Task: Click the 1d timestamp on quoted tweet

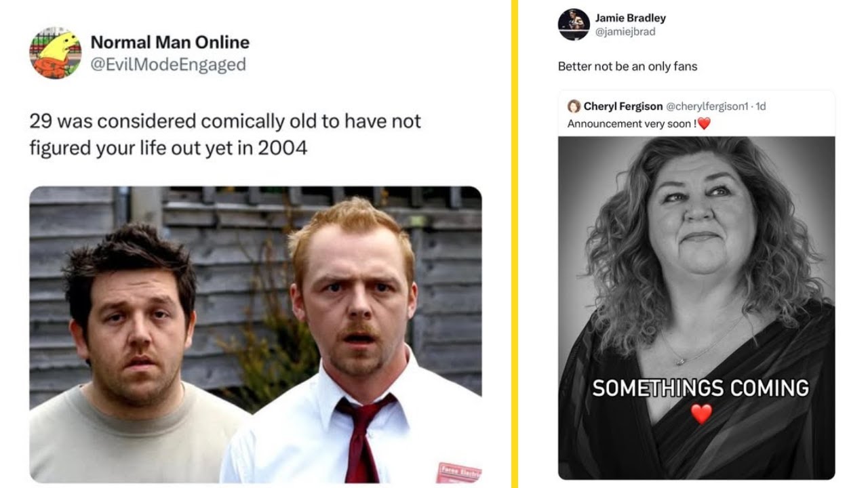Action: (x=761, y=106)
